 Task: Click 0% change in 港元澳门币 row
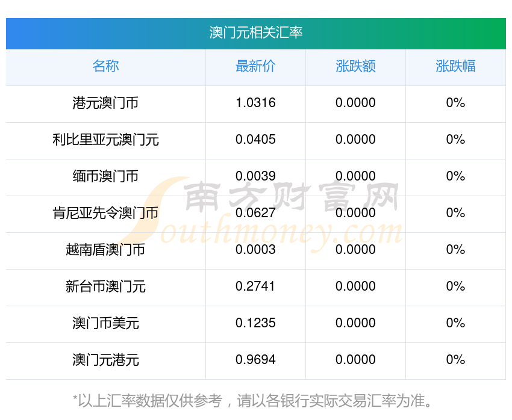click(455, 103)
